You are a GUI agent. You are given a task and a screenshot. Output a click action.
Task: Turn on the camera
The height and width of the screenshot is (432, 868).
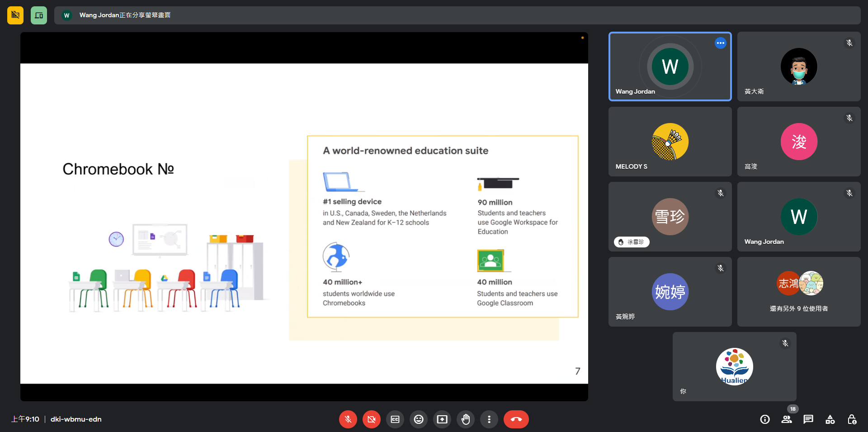point(371,419)
